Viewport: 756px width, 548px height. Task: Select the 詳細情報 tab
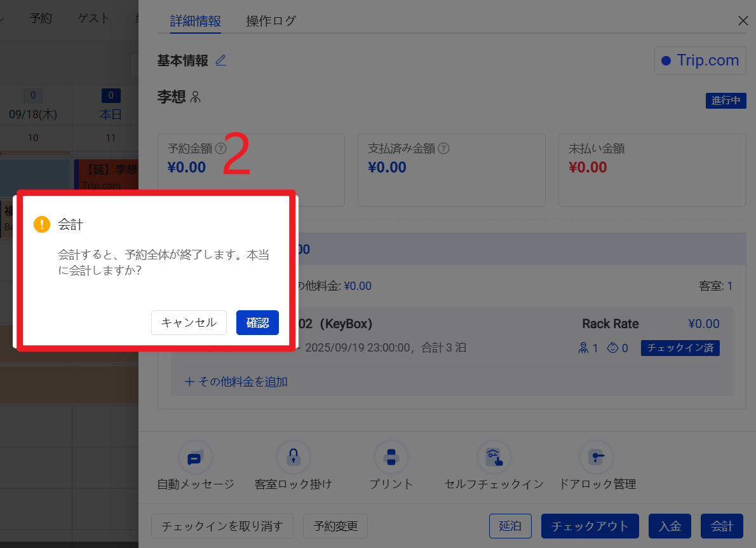pyautogui.click(x=196, y=21)
